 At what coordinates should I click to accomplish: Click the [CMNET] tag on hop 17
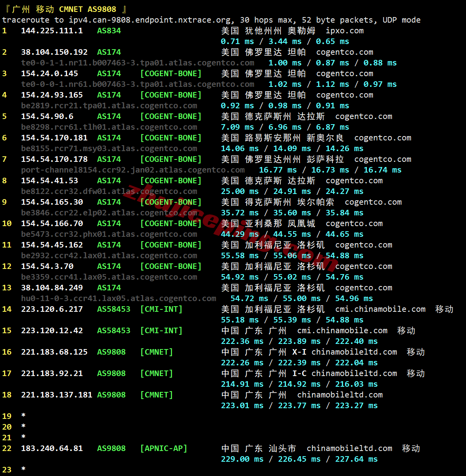tap(156, 373)
